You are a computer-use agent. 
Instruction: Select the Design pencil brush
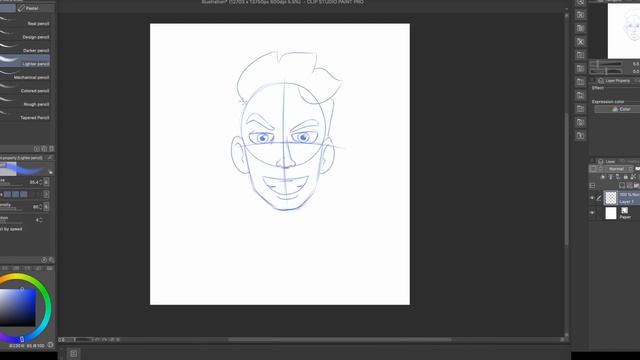[25, 37]
